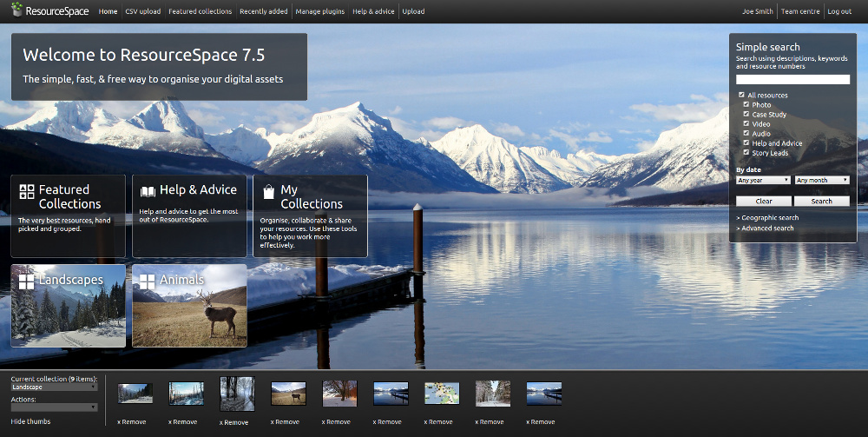Uncheck the Photo resource type
This screenshot has height=437, width=868.
[x=746, y=104]
